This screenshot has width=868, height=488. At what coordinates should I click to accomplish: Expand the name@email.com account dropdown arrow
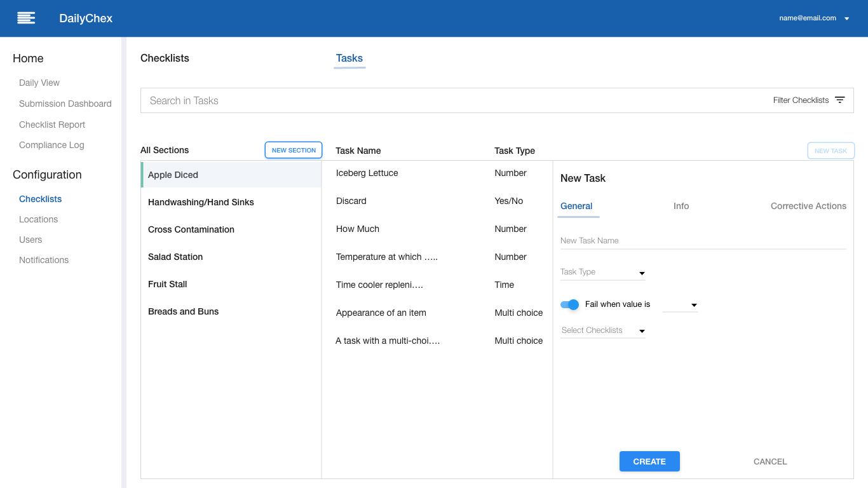coord(846,19)
